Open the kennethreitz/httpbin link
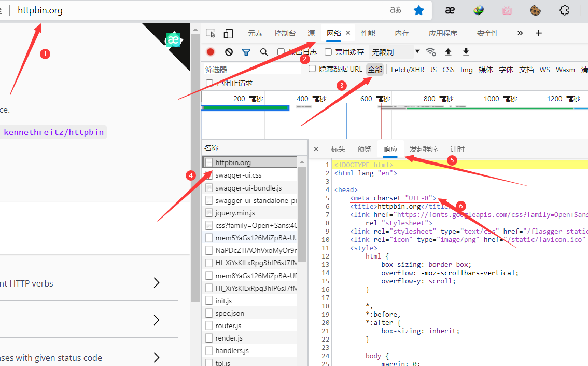 click(53, 132)
